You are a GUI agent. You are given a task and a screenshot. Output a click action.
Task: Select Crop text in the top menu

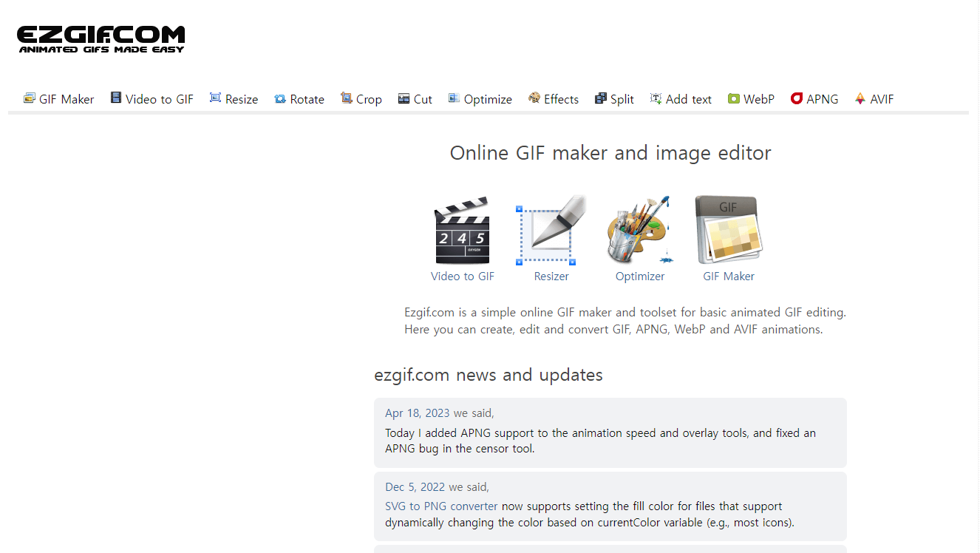click(369, 99)
